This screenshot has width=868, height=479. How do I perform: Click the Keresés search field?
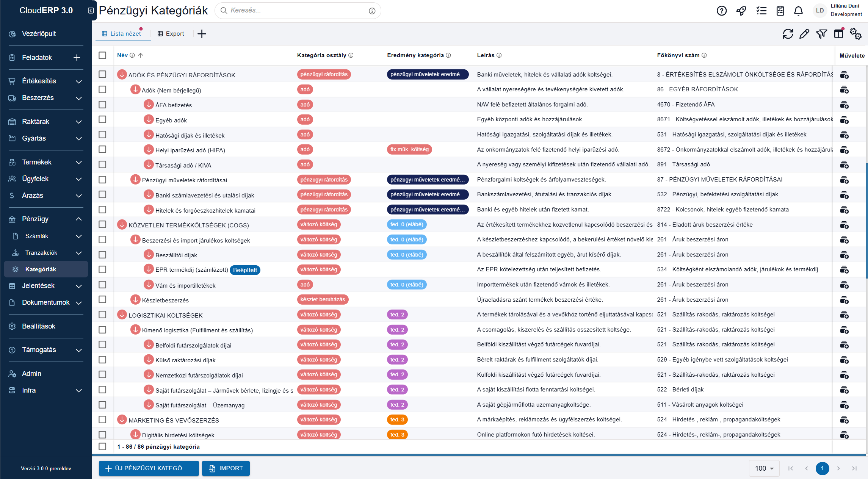(298, 11)
